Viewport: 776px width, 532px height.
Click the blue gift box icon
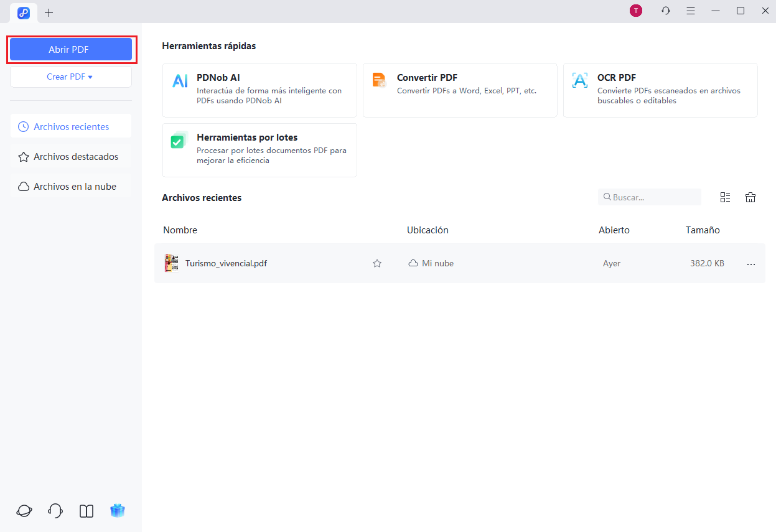(118, 511)
